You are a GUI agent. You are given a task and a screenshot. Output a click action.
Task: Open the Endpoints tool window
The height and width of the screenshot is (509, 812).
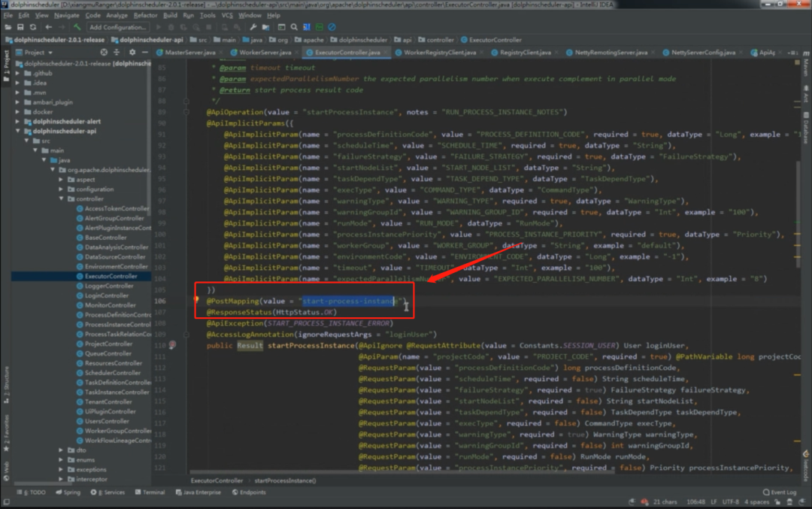249,492
